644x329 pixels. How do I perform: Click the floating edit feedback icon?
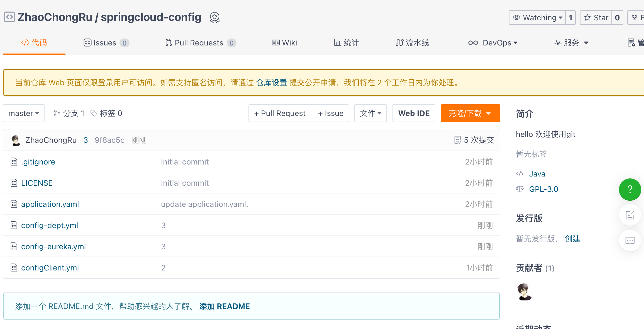click(x=630, y=215)
